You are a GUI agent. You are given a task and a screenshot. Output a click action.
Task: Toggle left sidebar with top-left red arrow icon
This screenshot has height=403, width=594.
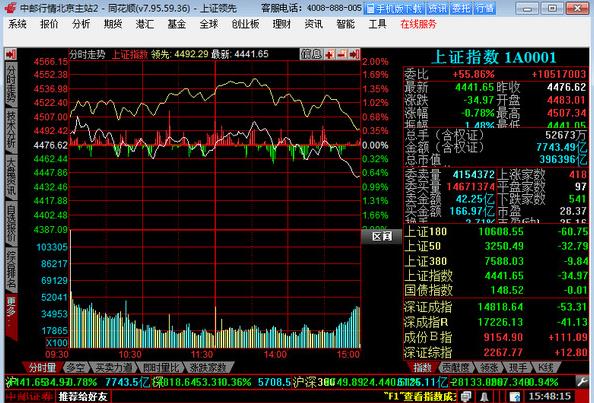pyautogui.click(x=11, y=54)
